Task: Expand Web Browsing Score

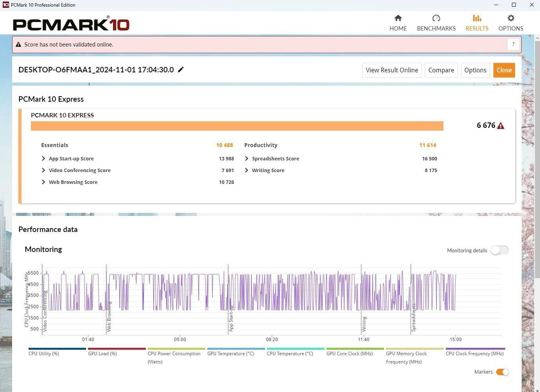Action: pos(43,182)
